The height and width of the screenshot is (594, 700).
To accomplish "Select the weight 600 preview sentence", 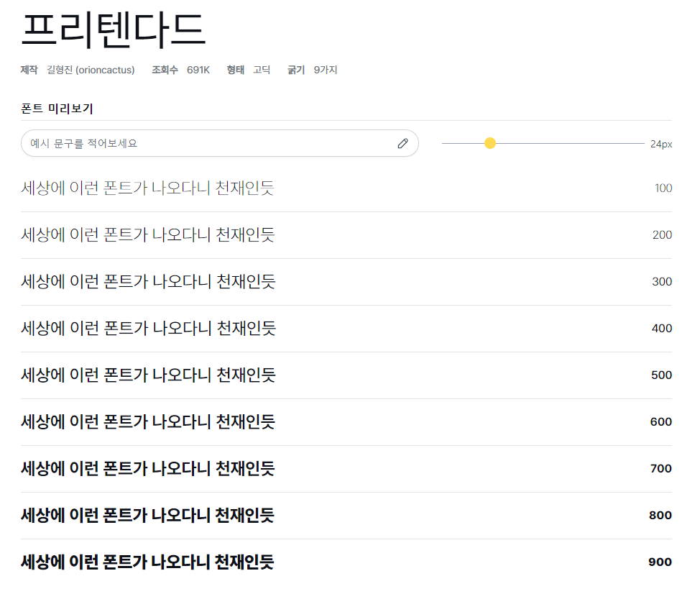I will (x=148, y=421).
